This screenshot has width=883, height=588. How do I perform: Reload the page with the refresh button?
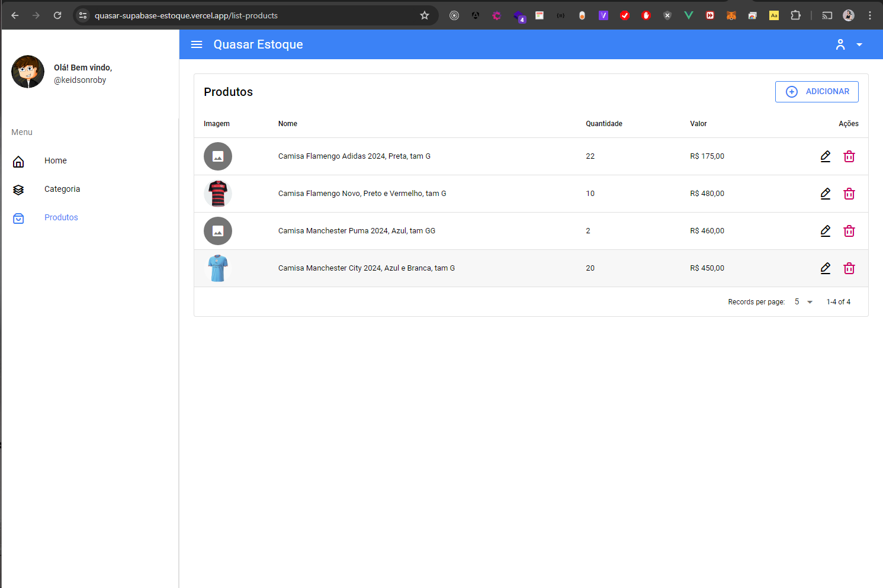pos(57,15)
